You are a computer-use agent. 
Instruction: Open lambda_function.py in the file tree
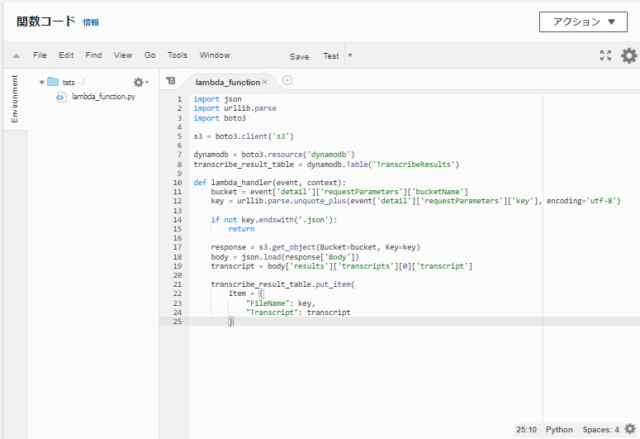coord(104,97)
